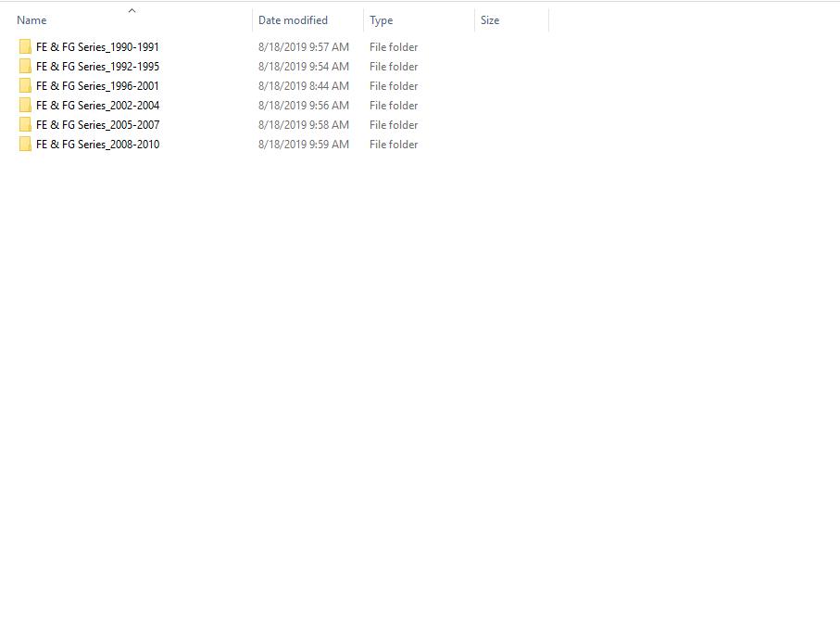Click File folder type in 1990-1991 row
Image resolution: width=840 pixels, height=632 pixels.
(x=394, y=47)
